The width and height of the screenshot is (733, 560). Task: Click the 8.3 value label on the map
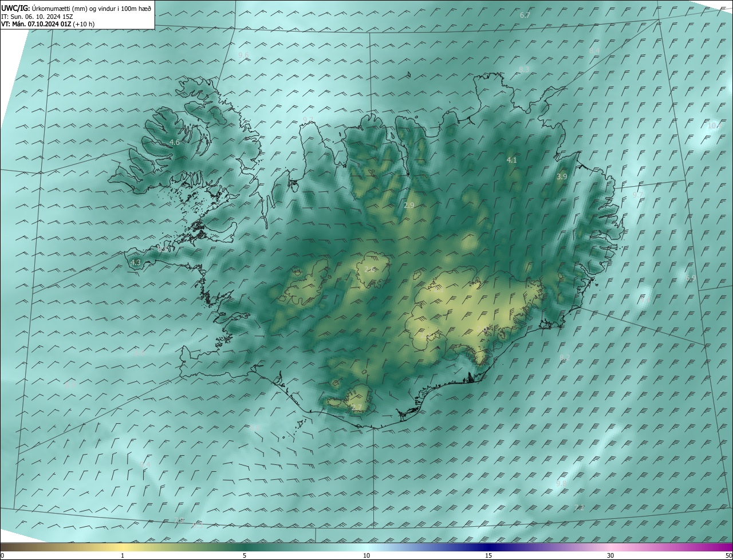(x=524, y=69)
